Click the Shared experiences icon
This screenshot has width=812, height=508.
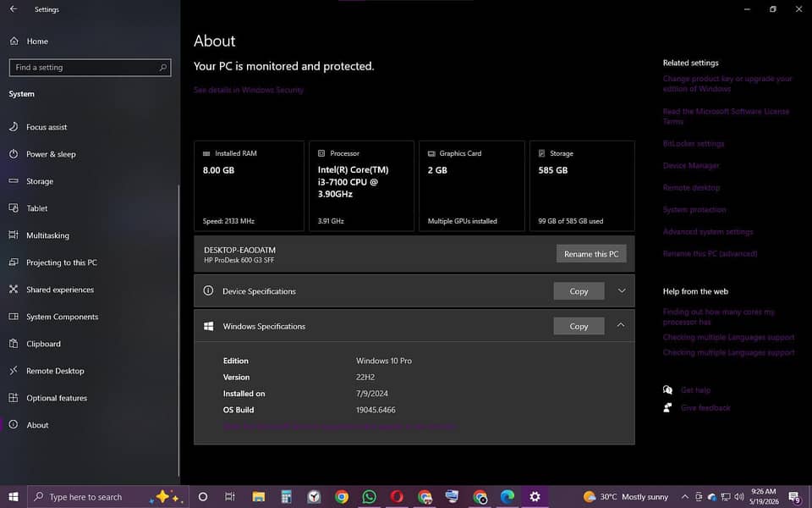(x=14, y=290)
